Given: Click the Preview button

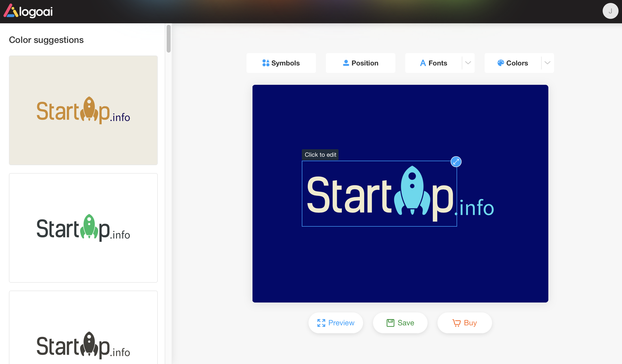Looking at the screenshot, I should pos(336,323).
